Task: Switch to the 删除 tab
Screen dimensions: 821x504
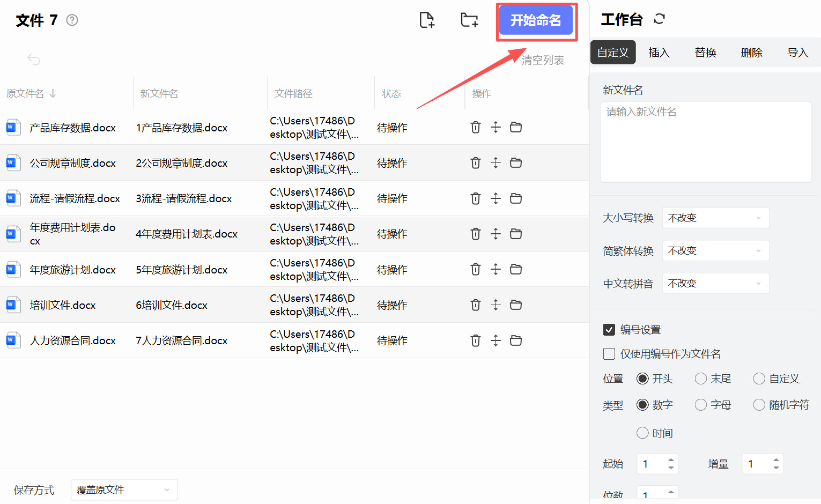Action: click(751, 53)
